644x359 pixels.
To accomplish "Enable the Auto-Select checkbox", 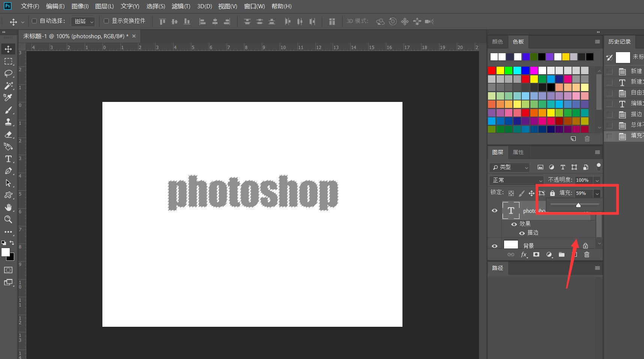I will pyautogui.click(x=34, y=21).
